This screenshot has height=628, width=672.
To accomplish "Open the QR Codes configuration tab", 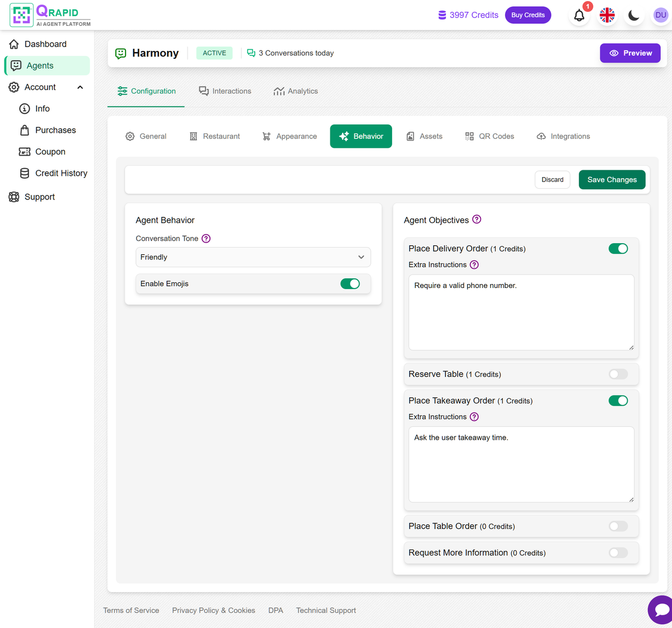I will (489, 136).
